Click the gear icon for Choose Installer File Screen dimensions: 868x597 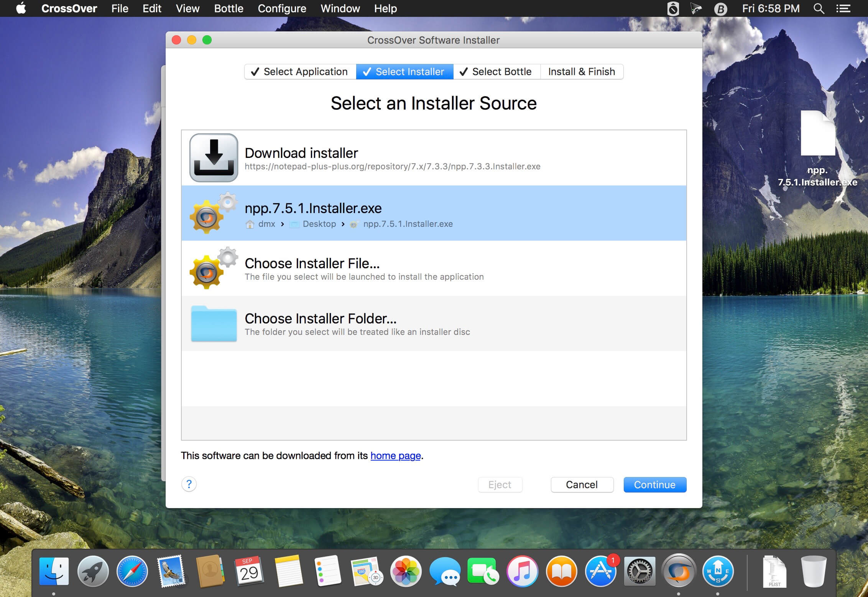[214, 268]
